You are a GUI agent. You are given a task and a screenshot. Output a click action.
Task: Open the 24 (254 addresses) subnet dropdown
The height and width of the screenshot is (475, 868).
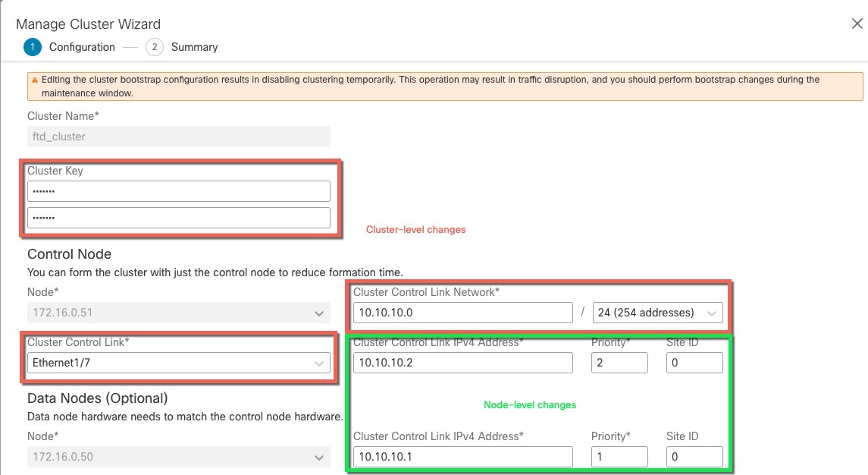click(x=658, y=313)
